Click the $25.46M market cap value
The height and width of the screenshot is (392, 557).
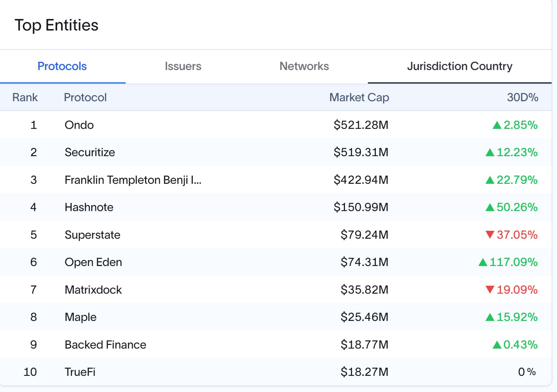tap(365, 317)
